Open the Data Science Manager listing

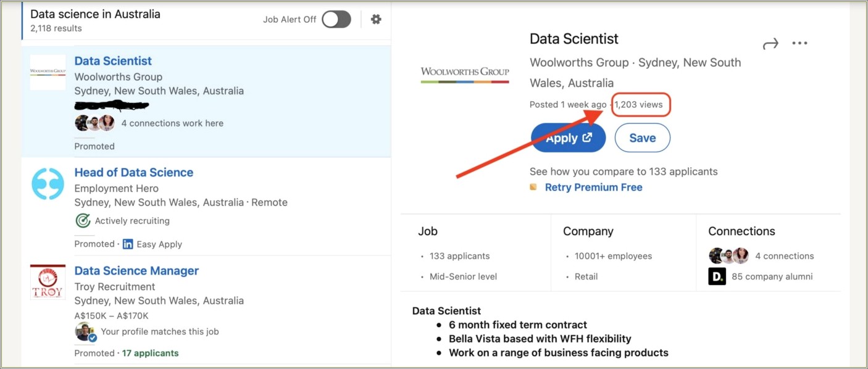[136, 270]
